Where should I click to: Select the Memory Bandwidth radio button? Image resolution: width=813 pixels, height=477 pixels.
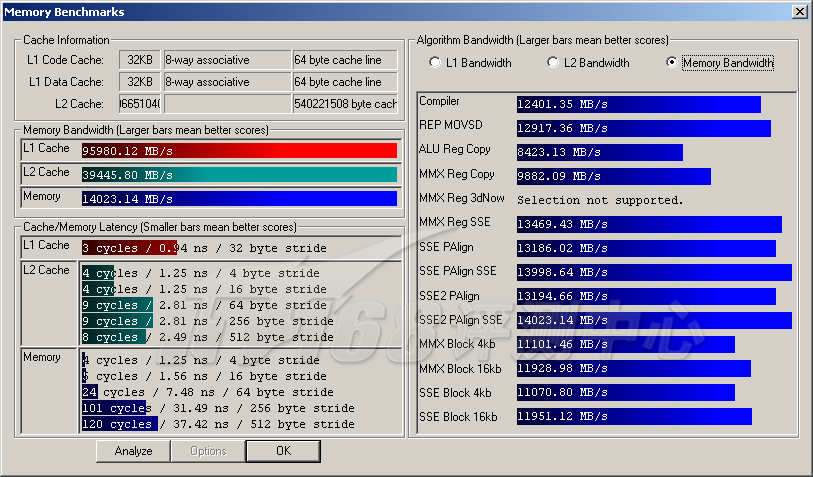[x=671, y=63]
